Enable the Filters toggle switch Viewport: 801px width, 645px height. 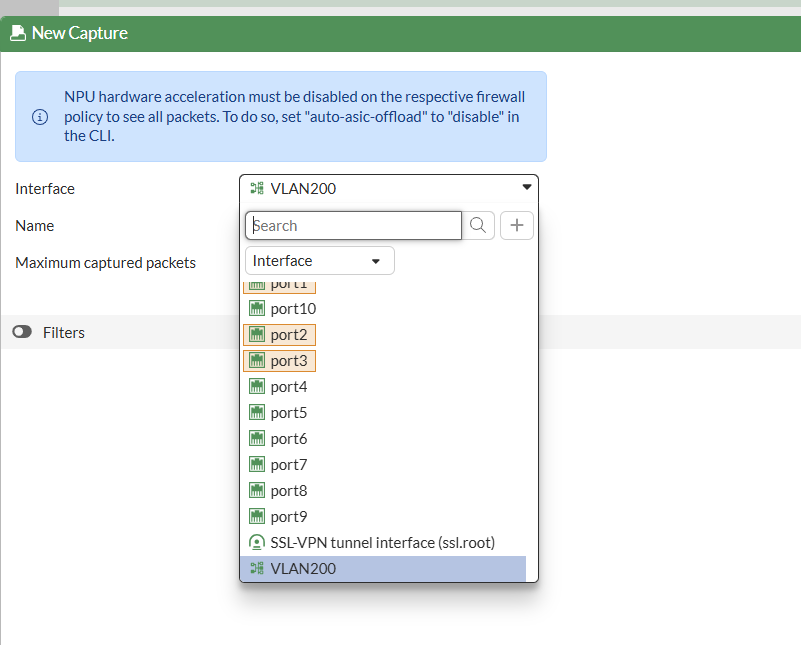point(22,333)
